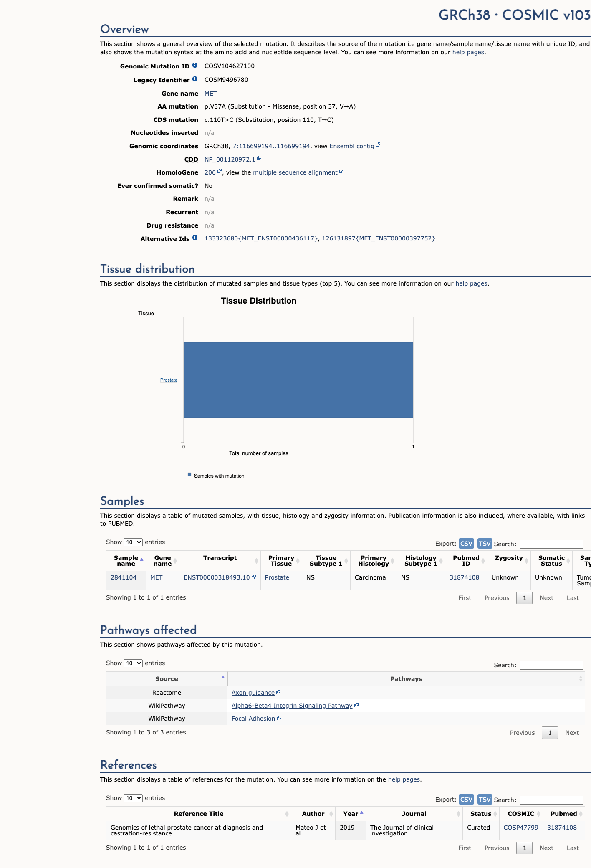Click the Carcinoma histology cell
Viewport: 591px width, 868px height.
(x=373, y=580)
